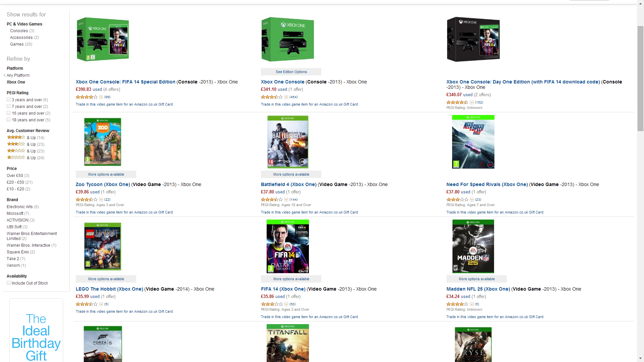Expand rating dropdown for LEGO The Hobbit
The width and height of the screenshot is (644, 362).
tap(101, 304)
